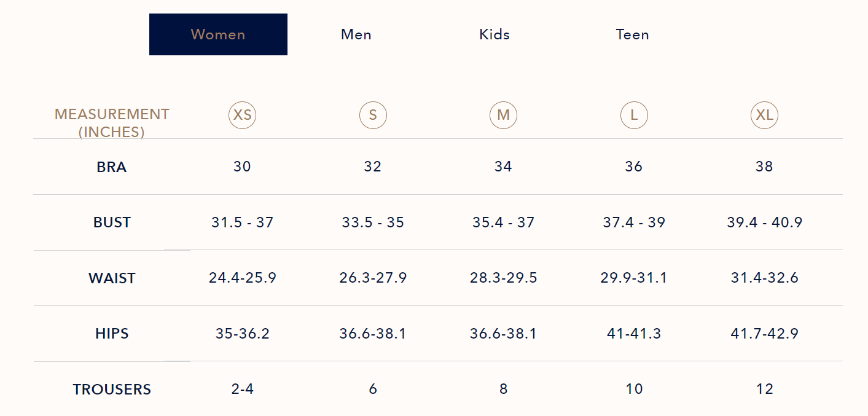
Task: Click the XL bust value 39.4 - 40.9
Action: [x=764, y=222]
